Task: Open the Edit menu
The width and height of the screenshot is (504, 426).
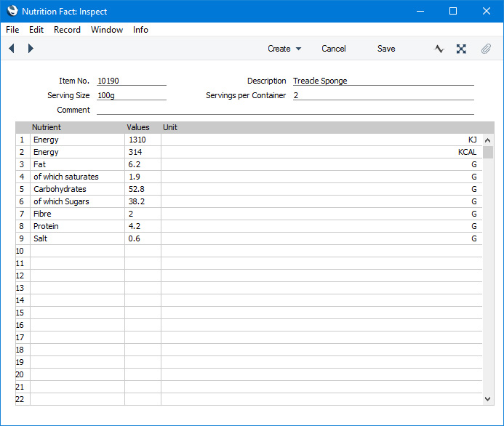Action: click(36, 30)
